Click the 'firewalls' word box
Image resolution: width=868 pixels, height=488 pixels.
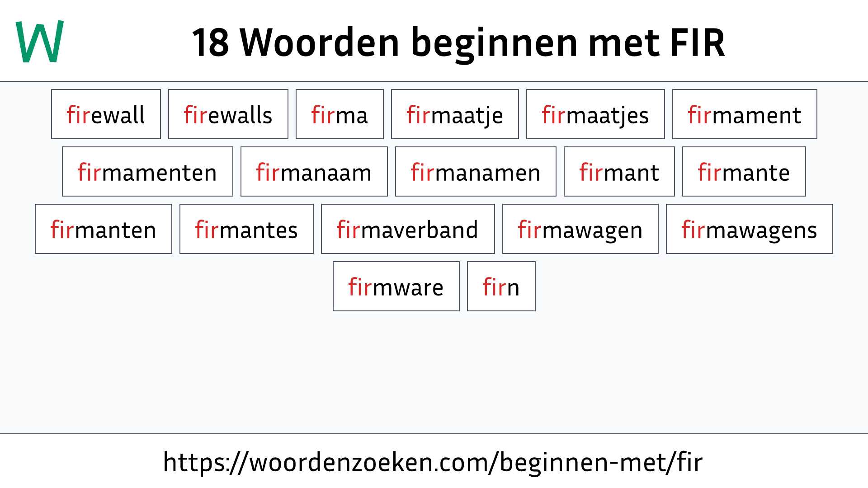tap(228, 114)
